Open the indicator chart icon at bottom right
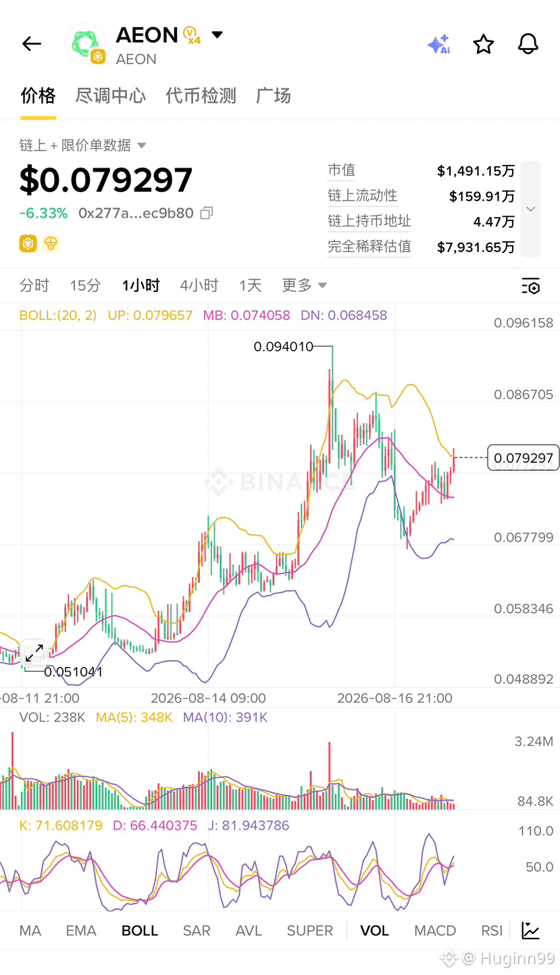 (531, 930)
